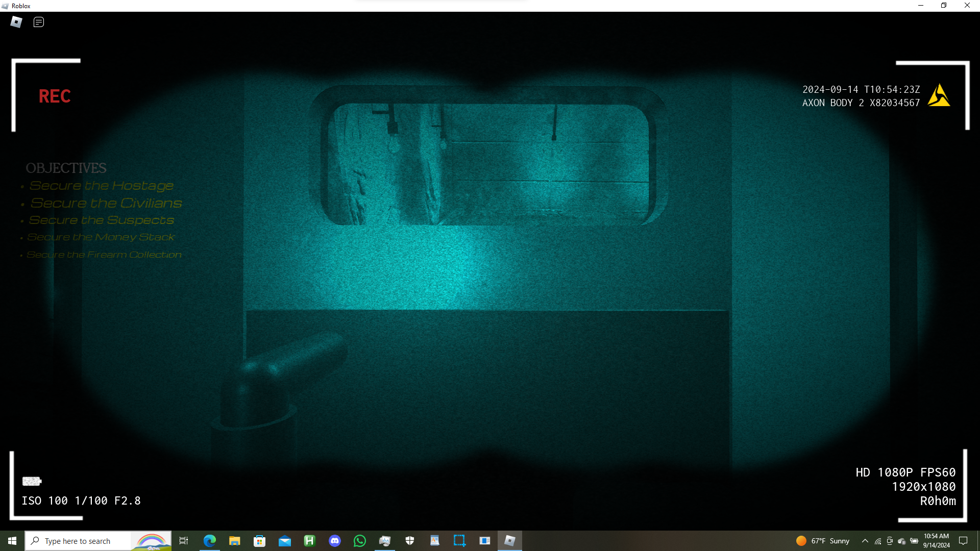Click the yellow Axon logo
This screenshot has height=551, width=980.
point(939,95)
